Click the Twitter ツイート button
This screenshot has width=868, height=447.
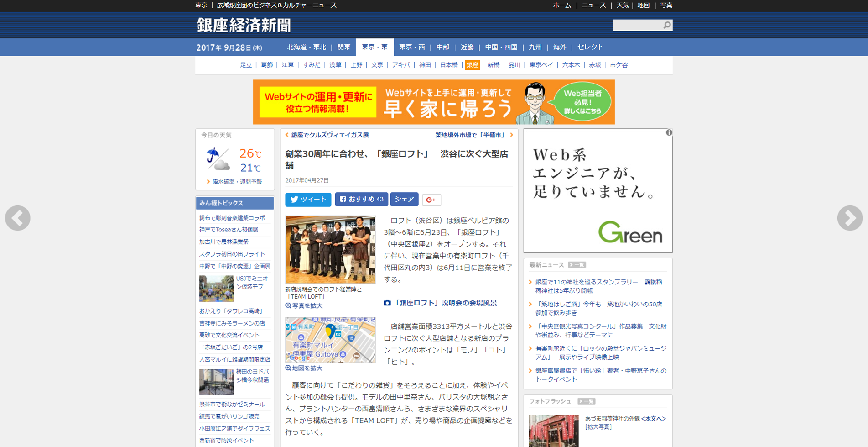(x=308, y=200)
